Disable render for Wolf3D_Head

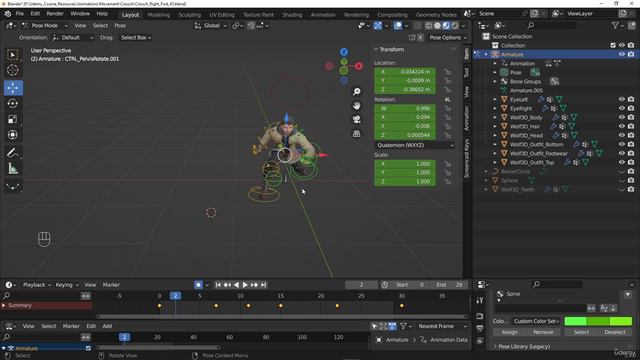(x=631, y=135)
